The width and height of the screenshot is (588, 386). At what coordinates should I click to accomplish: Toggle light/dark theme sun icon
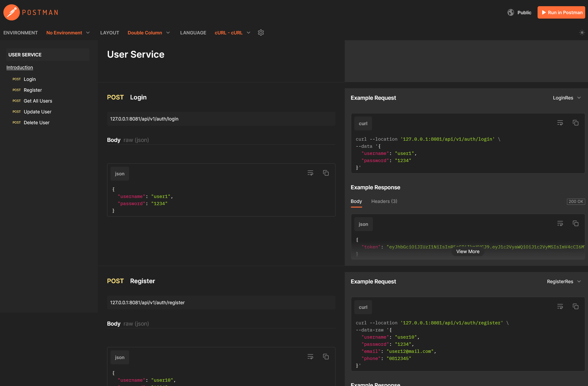[x=582, y=33]
